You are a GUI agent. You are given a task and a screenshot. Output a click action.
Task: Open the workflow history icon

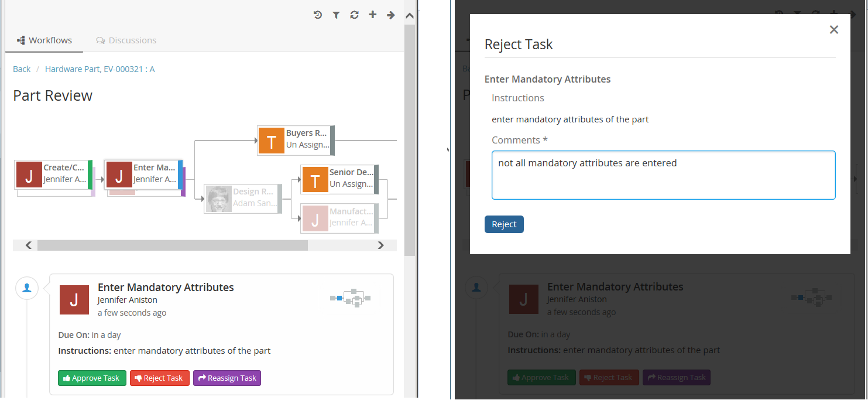[x=318, y=15]
